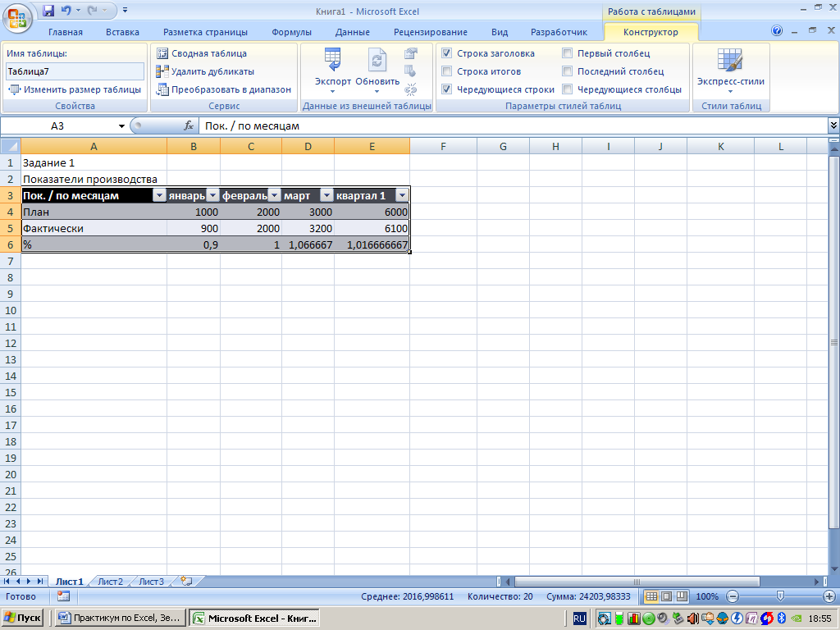Insert a new worksheet tab icon
This screenshot has width=840, height=630.
(x=186, y=582)
